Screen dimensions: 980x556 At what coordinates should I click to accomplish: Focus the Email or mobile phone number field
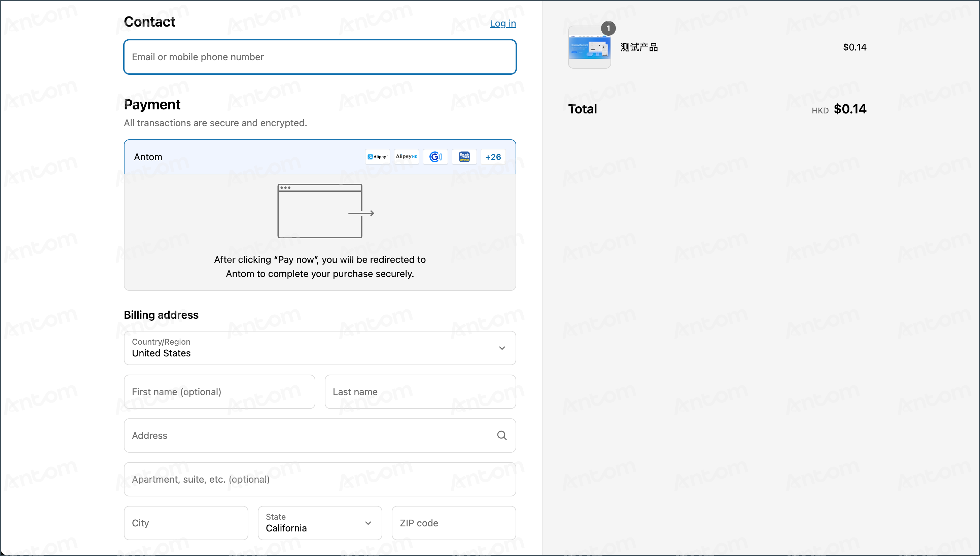320,57
